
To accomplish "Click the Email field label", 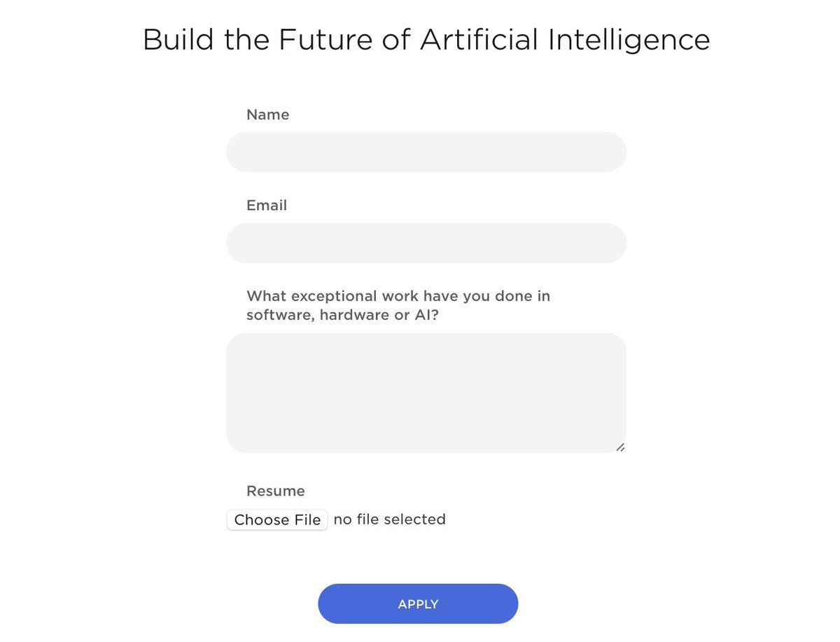I will [x=267, y=206].
